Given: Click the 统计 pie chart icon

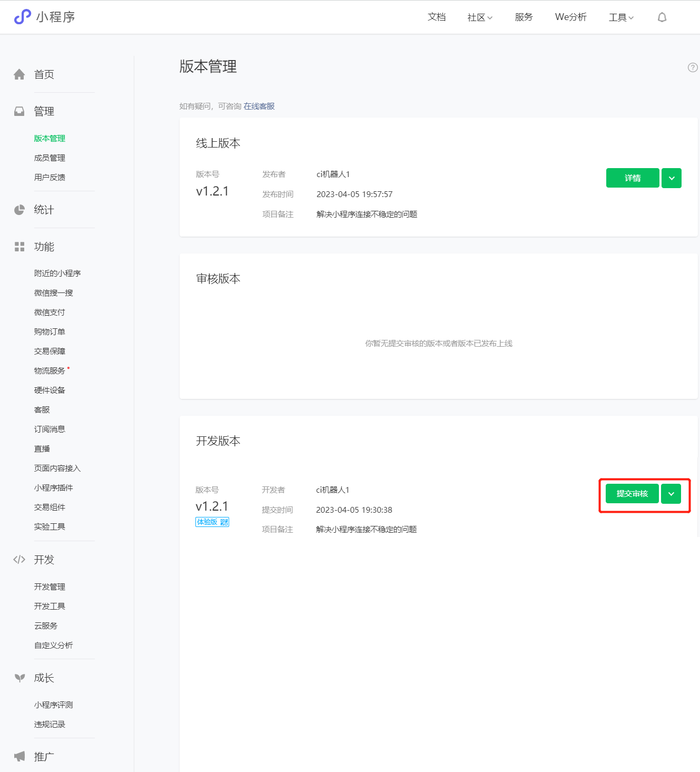Looking at the screenshot, I should (x=19, y=210).
